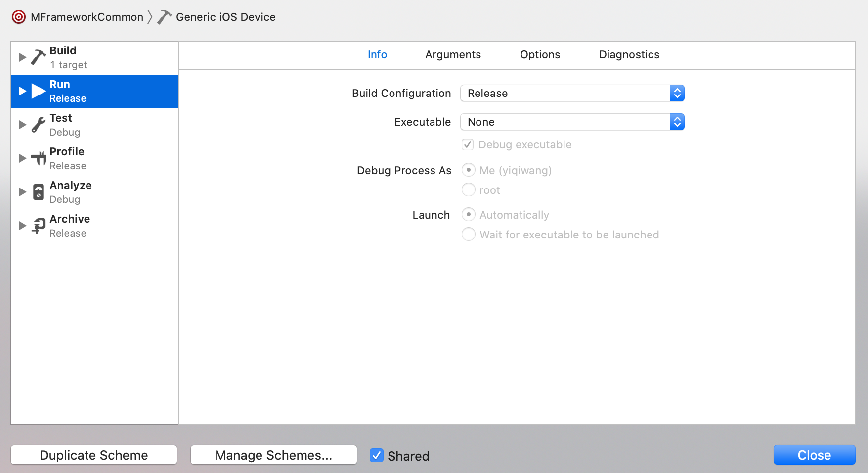Choose Wait for executable to be launched
This screenshot has height=473, width=868.
pos(469,234)
